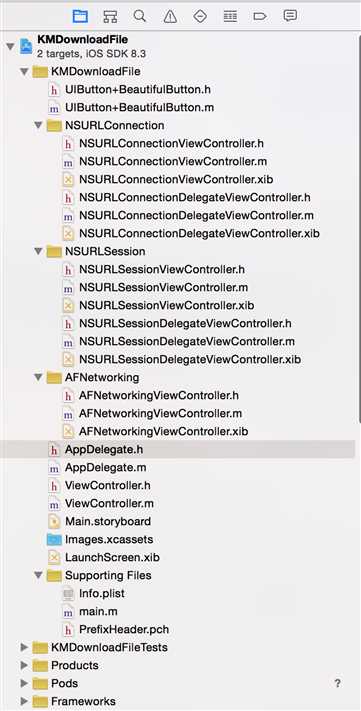361x711 pixels.
Task: Open the Find navigator magnifier icon
Action: [140, 16]
